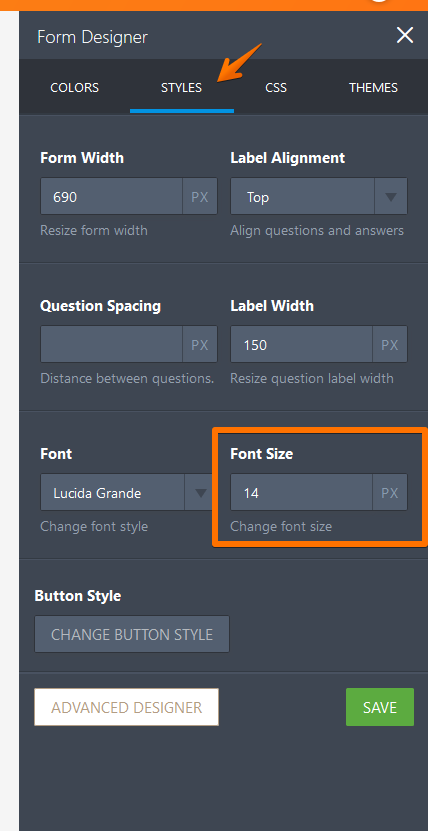Open the Themes tab
The width and height of the screenshot is (433, 831).
pyautogui.click(x=373, y=87)
